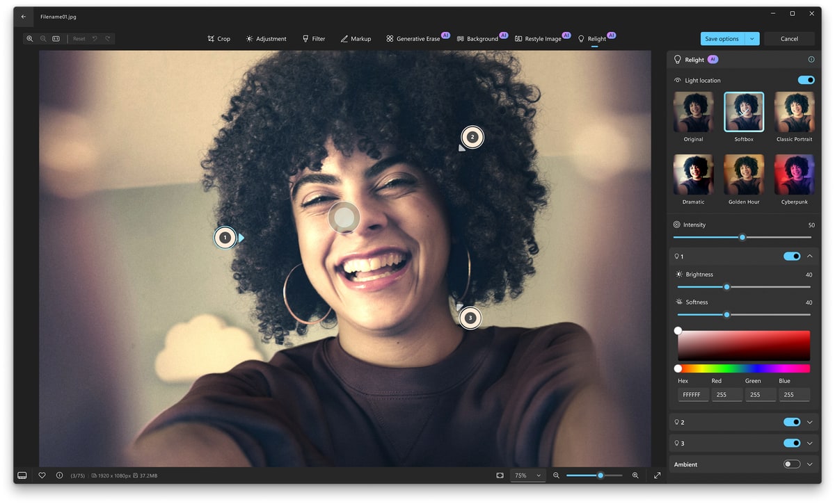Click the back arrow icon

[x=24, y=17]
